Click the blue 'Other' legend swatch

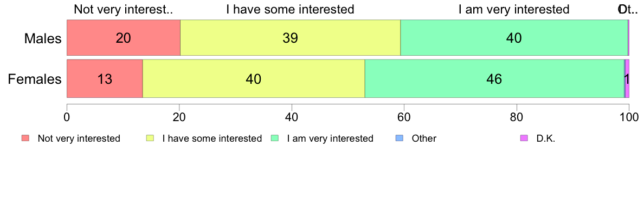coord(400,138)
